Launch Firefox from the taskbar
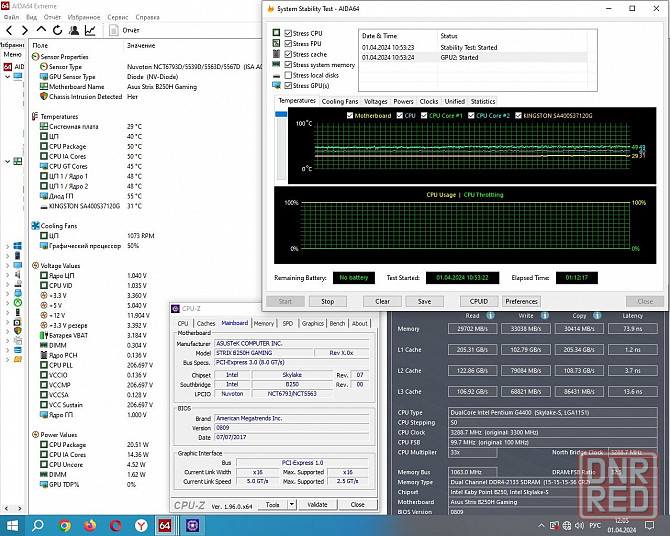Image resolution: width=670 pixels, height=536 pixels. pyautogui.click(x=90, y=525)
